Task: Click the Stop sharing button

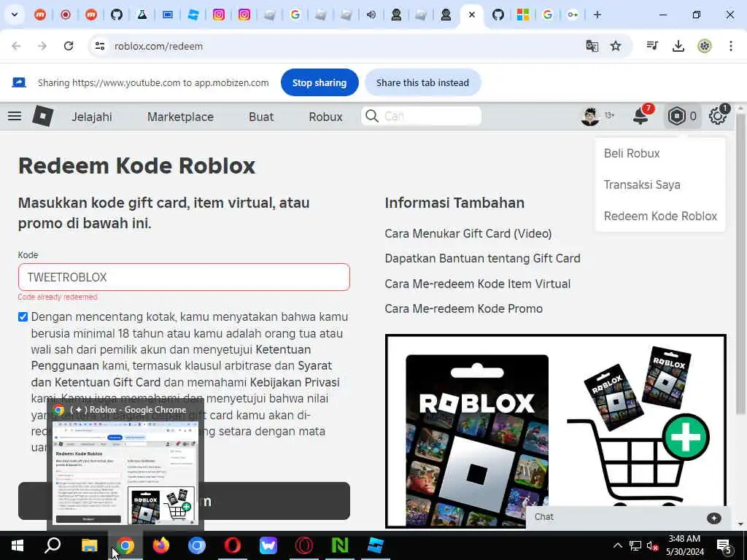Action: 320,82
